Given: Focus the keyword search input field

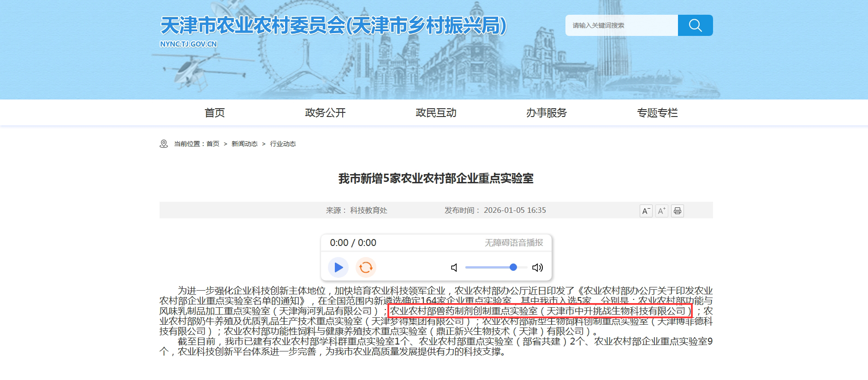Looking at the screenshot, I should pyautogui.click(x=621, y=25).
